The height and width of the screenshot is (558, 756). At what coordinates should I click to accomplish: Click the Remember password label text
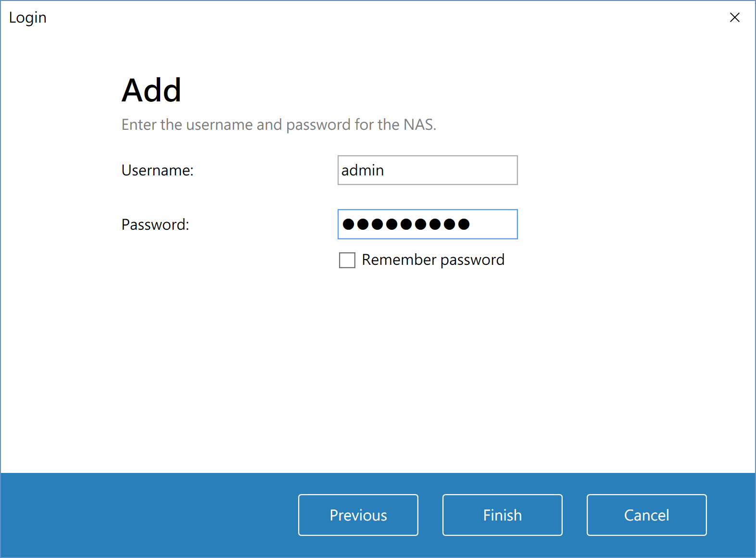[433, 260]
